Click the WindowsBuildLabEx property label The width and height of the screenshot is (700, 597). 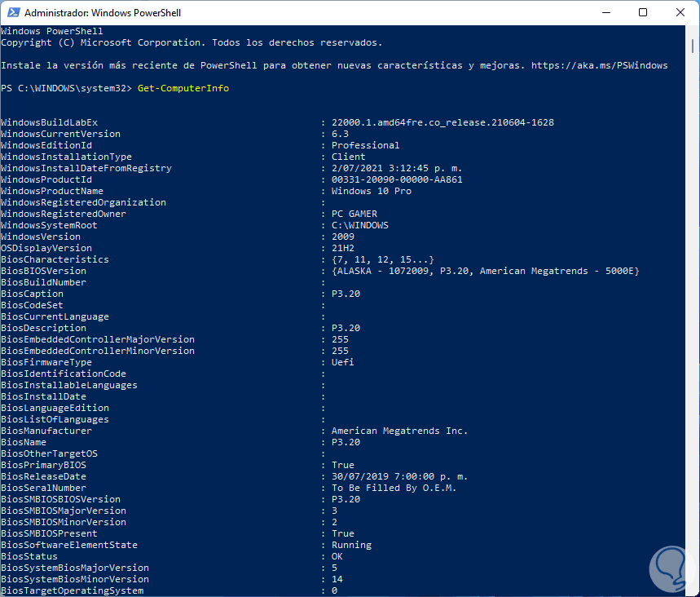click(49, 122)
